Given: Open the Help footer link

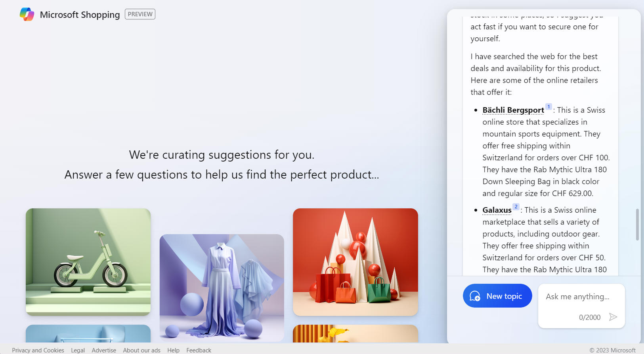Looking at the screenshot, I should pyautogui.click(x=173, y=350).
